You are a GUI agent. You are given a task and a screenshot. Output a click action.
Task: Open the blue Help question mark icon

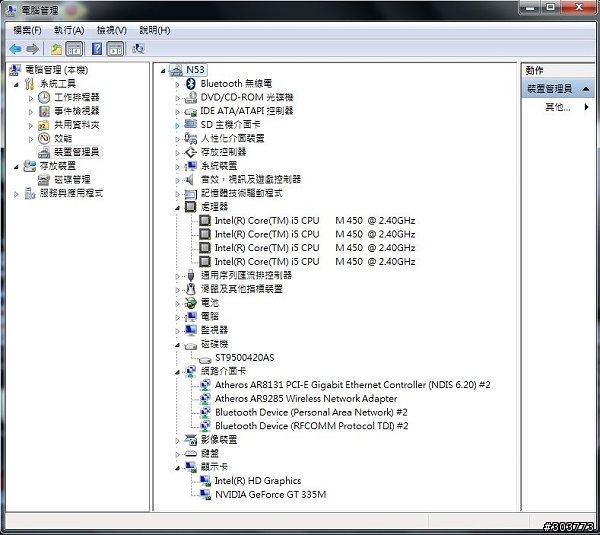tap(97, 49)
